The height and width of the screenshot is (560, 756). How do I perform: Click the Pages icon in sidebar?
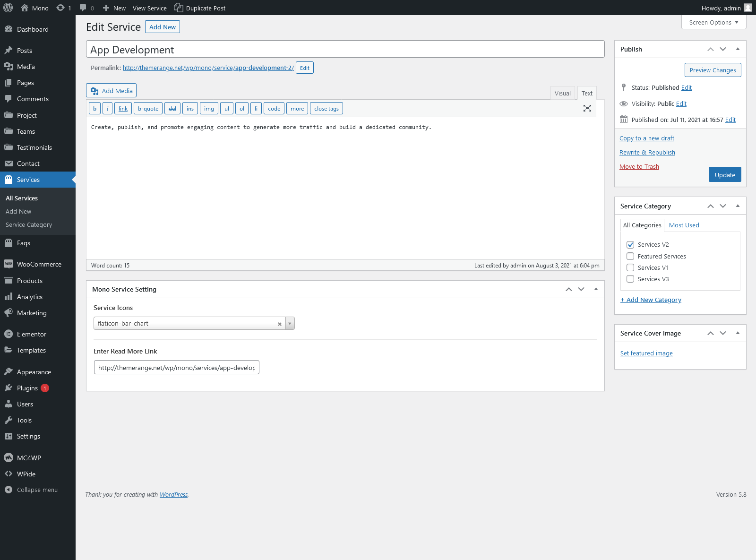[x=9, y=83]
